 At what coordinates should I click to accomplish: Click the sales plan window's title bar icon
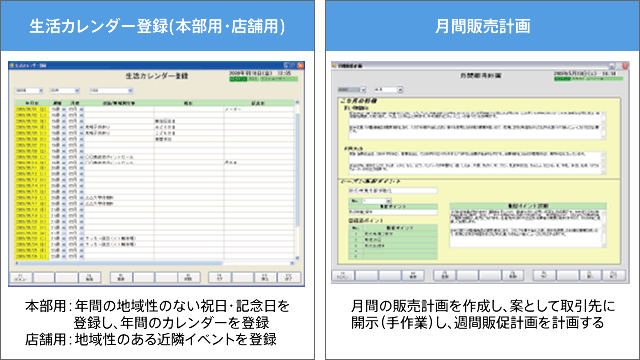point(335,65)
